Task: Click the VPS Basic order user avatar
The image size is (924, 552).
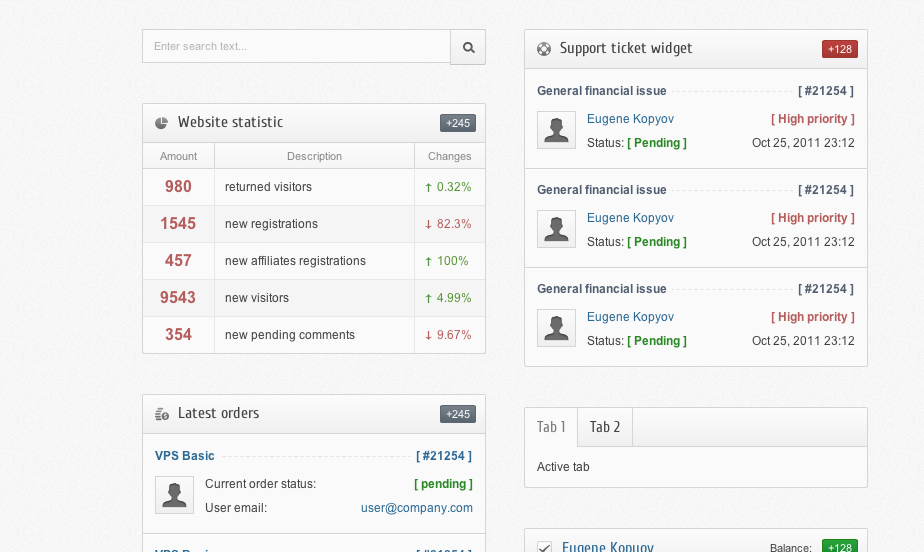Action: click(x=174, y=495)
